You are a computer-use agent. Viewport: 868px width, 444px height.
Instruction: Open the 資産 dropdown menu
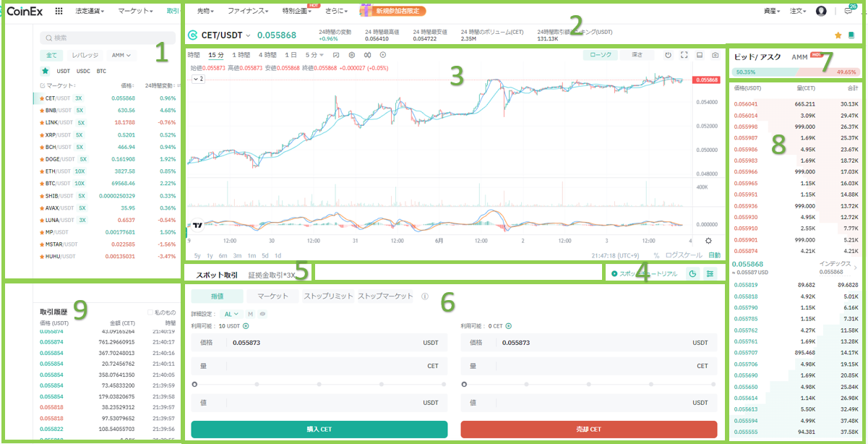coord(773,12)
